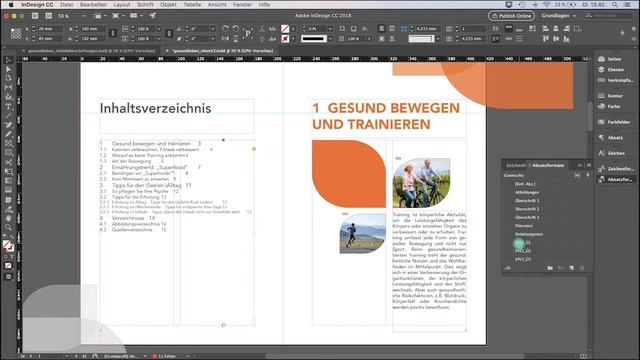
Task: Select the Pen tool
Action: click(8, 125)
